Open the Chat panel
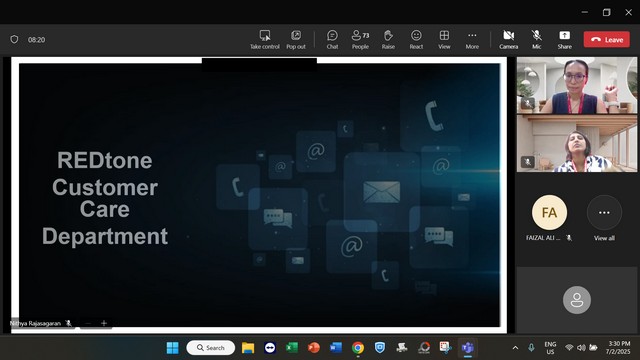Image resolution: width=640 pixels, height=360 pixels. coord(332,40)
